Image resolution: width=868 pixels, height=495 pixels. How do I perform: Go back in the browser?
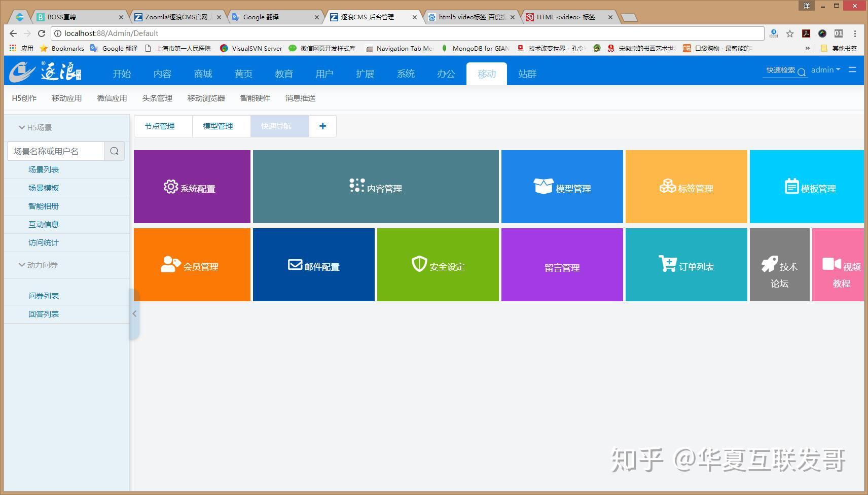coord(13,33)
